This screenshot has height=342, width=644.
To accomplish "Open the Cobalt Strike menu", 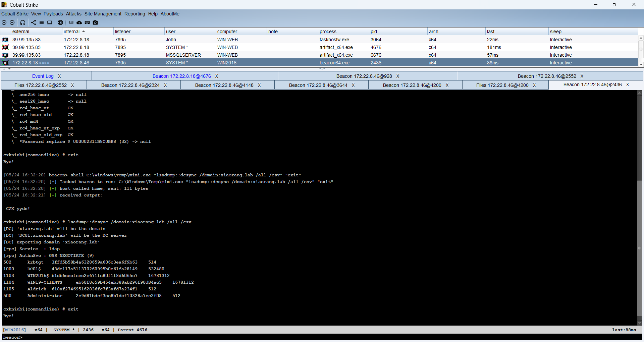I will pyautogui.click(x=15, y=14).
